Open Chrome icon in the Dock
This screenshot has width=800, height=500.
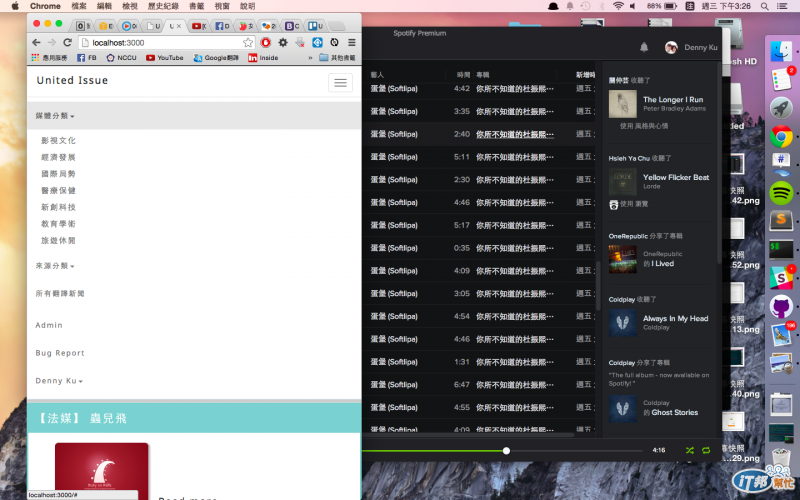point(781,137)
